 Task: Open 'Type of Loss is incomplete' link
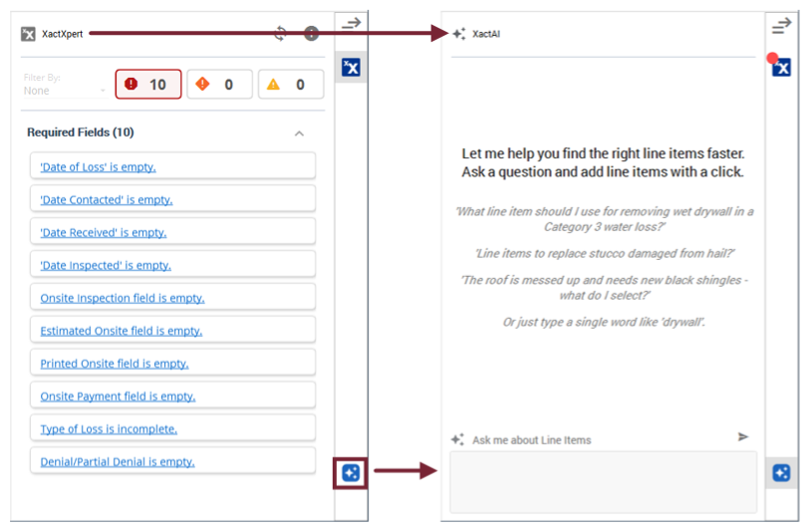click(109, 429)
